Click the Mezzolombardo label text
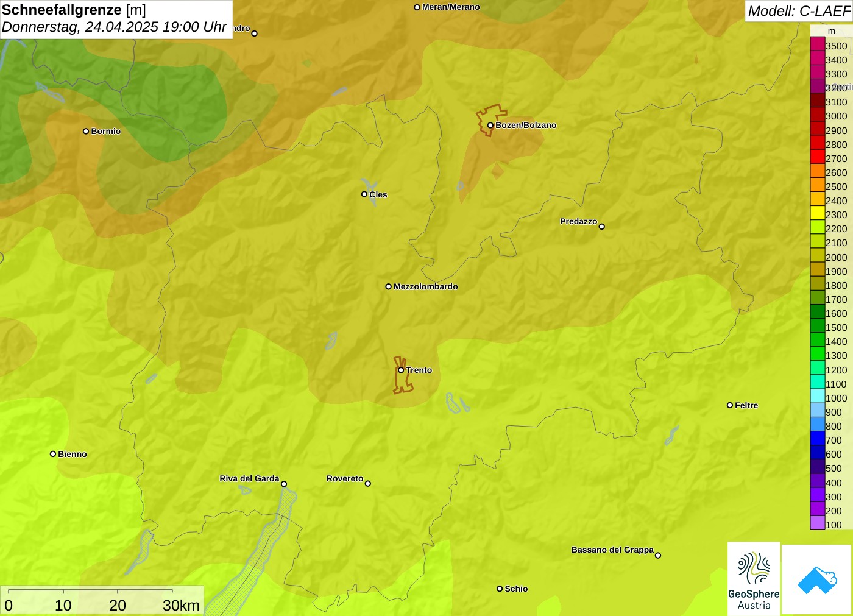This screenshot has height=616, width=853. pos(426,286)
